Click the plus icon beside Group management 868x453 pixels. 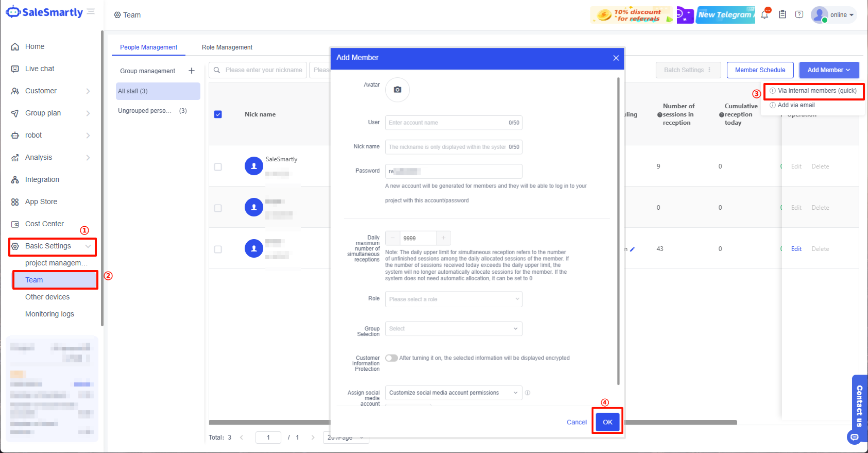[x=191, y=71]
